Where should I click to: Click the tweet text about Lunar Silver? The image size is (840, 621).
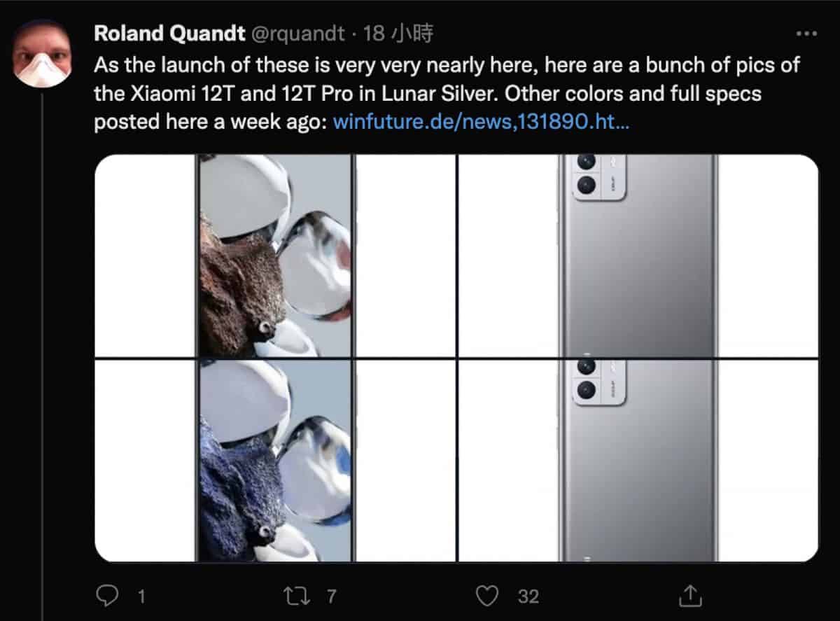click(447, 93)
